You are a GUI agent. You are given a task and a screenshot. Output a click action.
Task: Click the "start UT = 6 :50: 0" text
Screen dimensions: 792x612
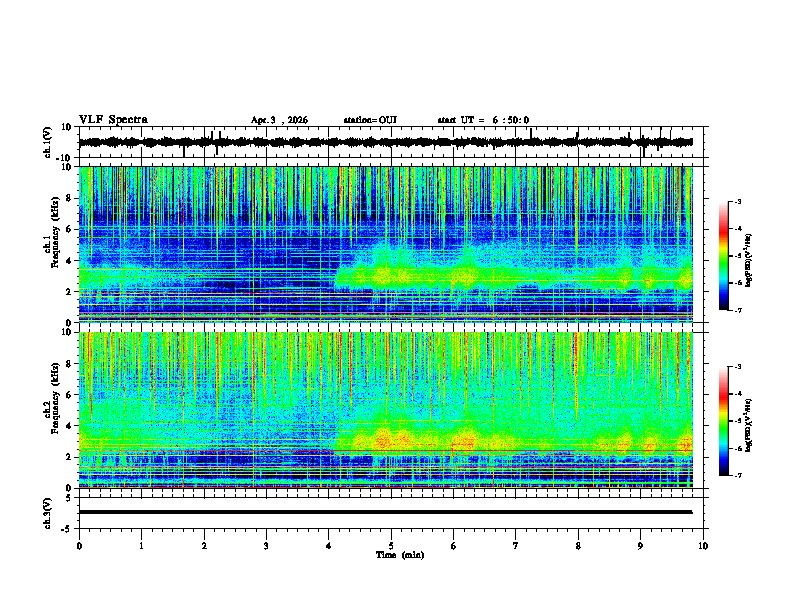(483, 120)
